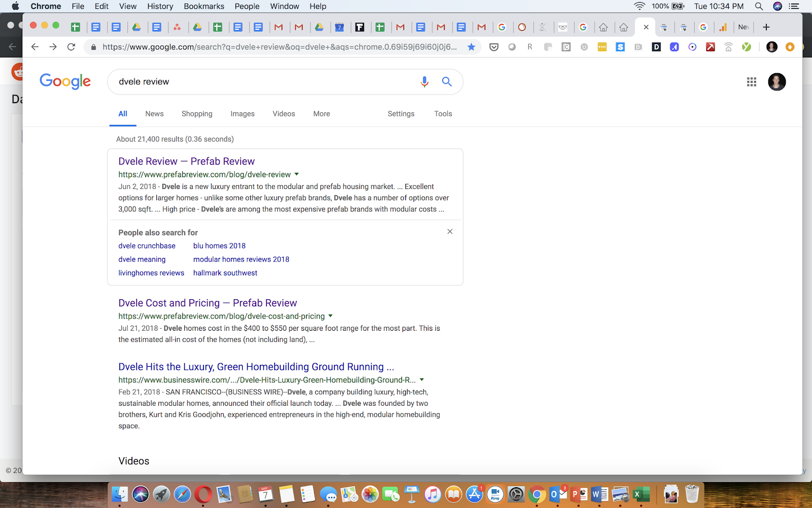Click the red arrow extension icon

click(710, 47)
